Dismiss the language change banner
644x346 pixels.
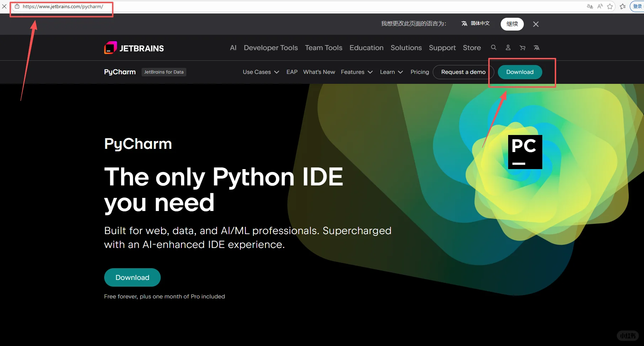pos(536,24)
